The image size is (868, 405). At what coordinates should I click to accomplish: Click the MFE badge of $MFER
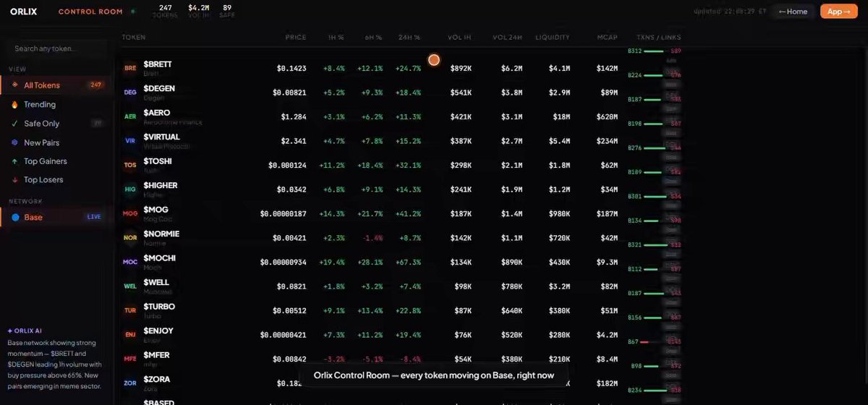coord(130,359)
